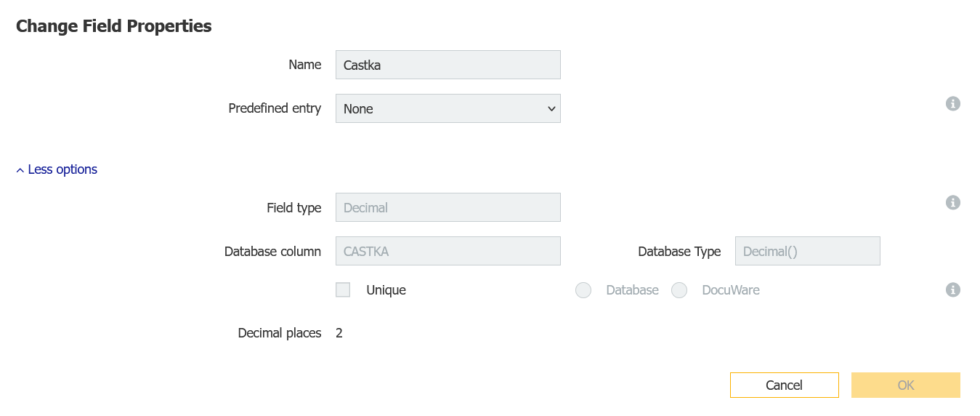The image size is (980, 416).
Task: Open the Predefined entry dropdown
Action: coord(448,108)
